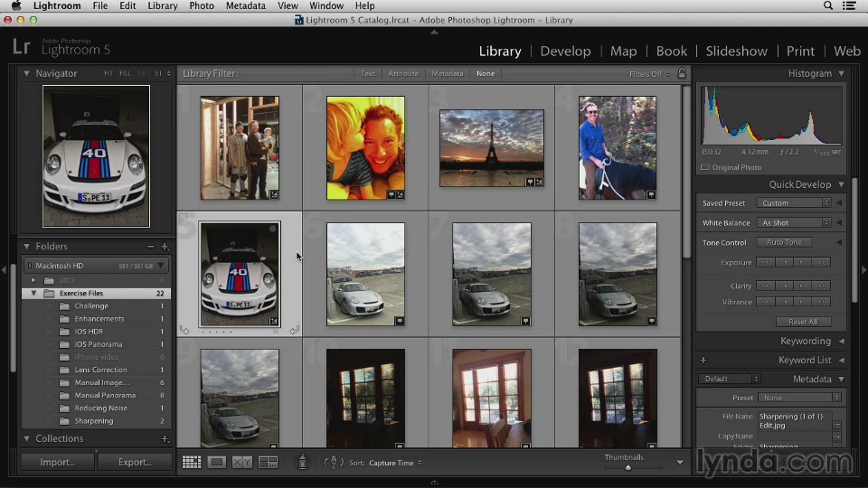Open Survey view in toolbar
Screen dimensions: 868x488
(x=268, y=462)
